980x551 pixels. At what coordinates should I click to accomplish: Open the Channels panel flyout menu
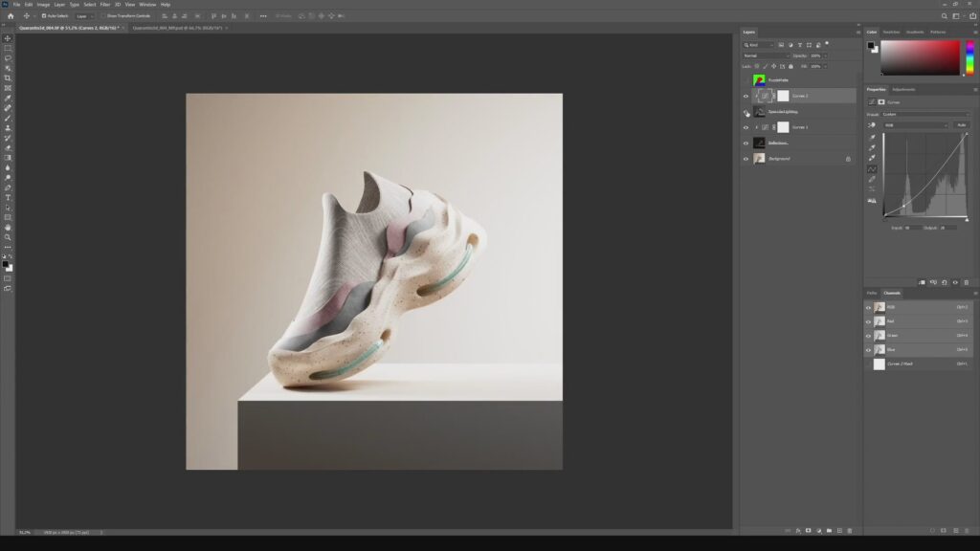(x=975, y=293)
